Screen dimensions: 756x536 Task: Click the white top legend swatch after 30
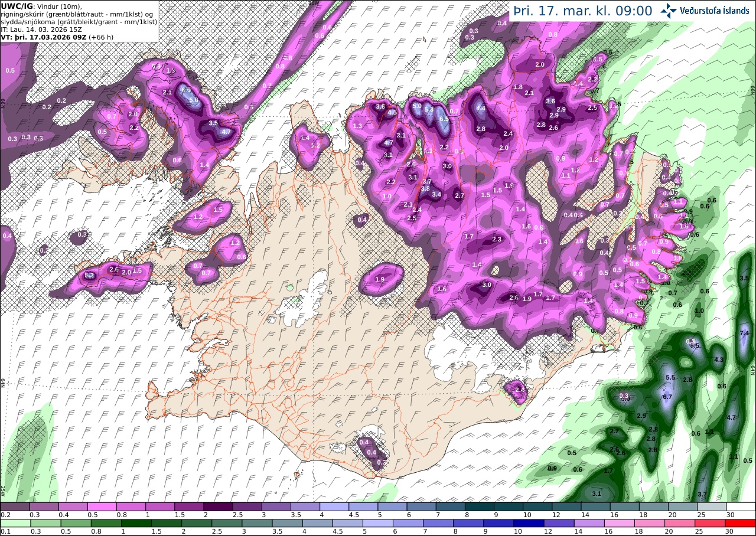point(741,506)
